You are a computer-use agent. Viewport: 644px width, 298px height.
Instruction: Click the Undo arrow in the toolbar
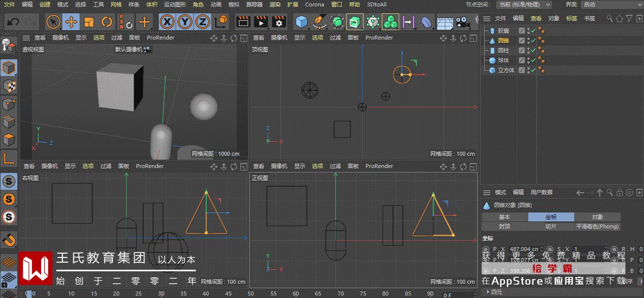coord(13,22)
